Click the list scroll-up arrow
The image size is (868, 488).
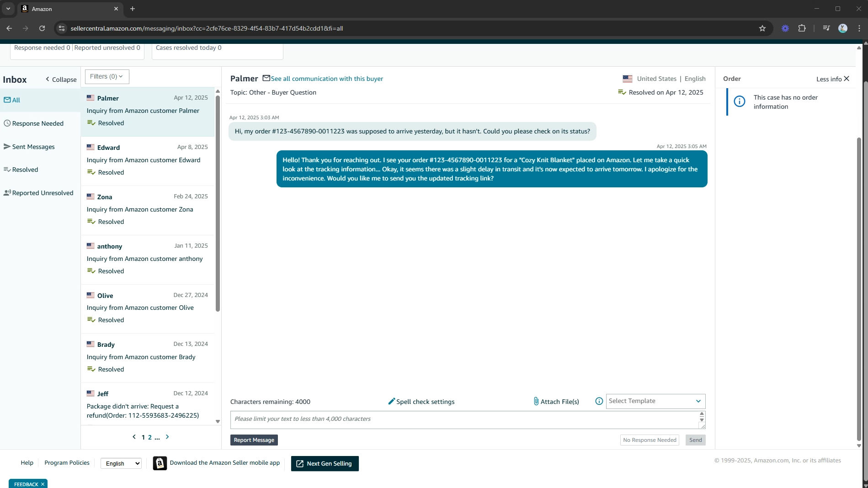click(218, 91)
